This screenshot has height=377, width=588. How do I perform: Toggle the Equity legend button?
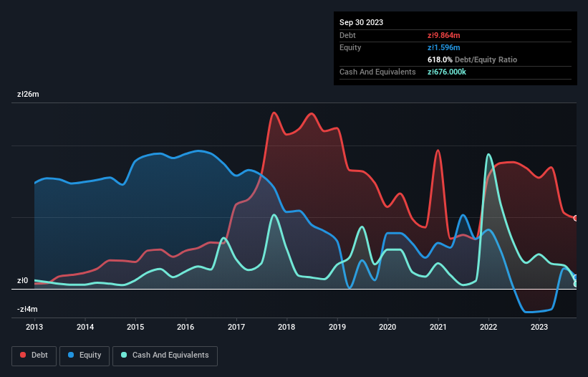(85, 355)
